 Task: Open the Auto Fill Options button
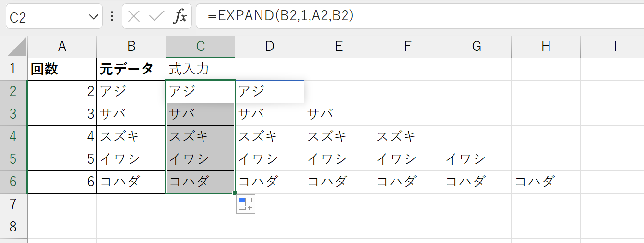click(x=246, y=204)
